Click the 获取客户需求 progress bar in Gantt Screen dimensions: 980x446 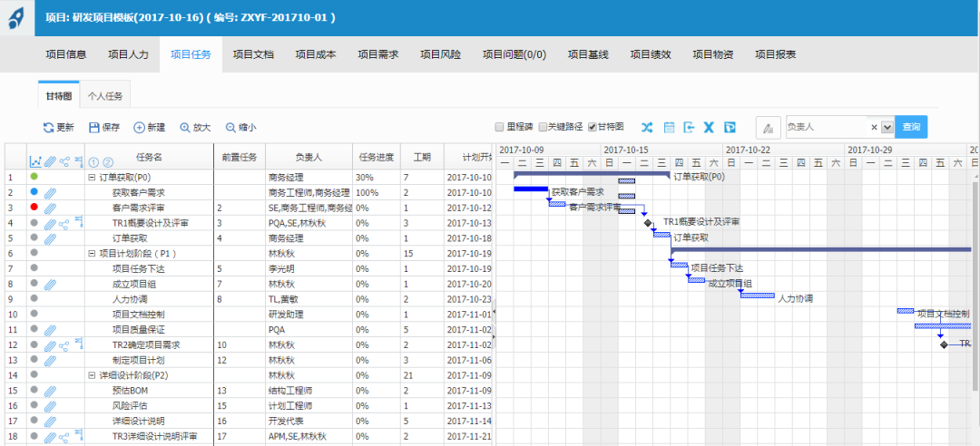pyautogui.click(x=531, y=189)
